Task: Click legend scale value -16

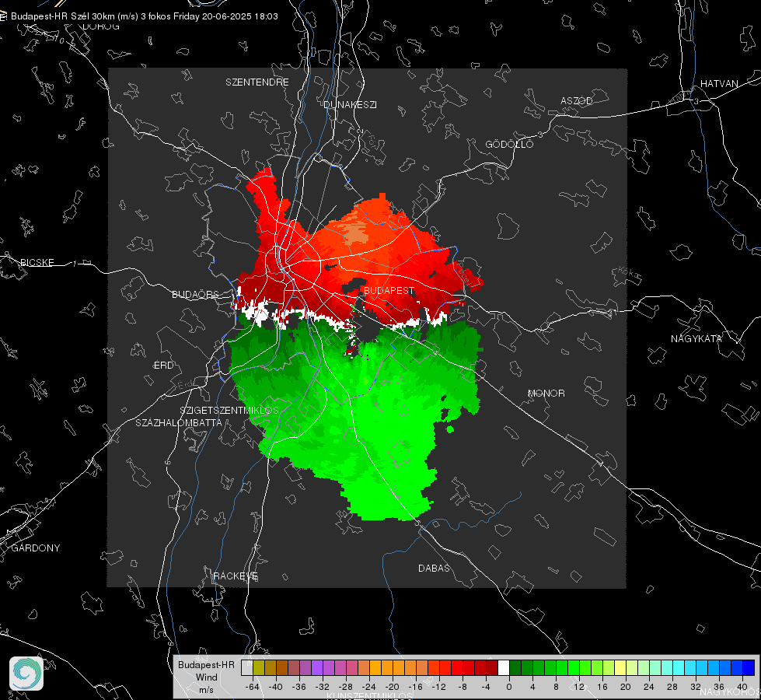Action: (x=415, y=688)
